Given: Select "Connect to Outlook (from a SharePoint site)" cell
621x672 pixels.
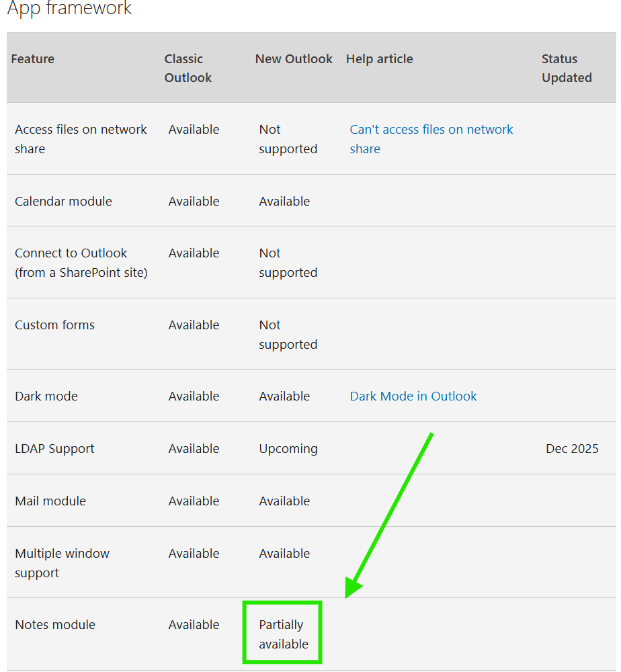Looking at the screenshot, I should [81, 263].
